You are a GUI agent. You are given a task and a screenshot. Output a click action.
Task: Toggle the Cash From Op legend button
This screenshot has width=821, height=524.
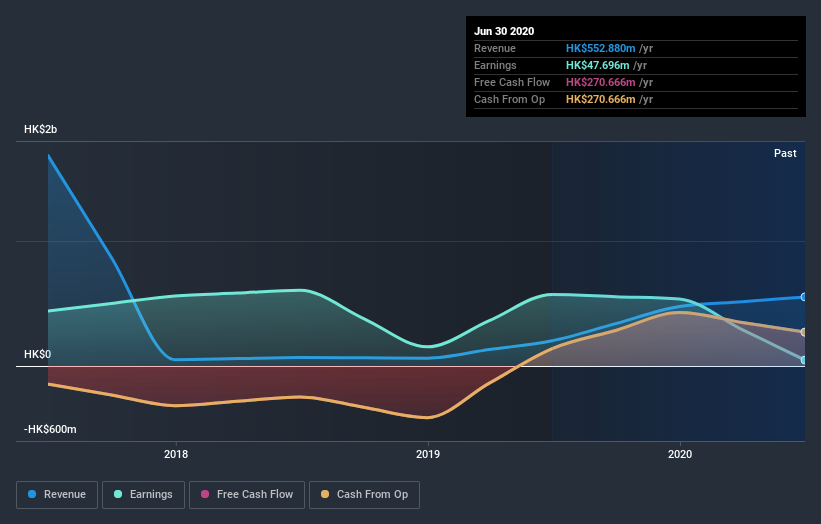(x=364, y=495)
